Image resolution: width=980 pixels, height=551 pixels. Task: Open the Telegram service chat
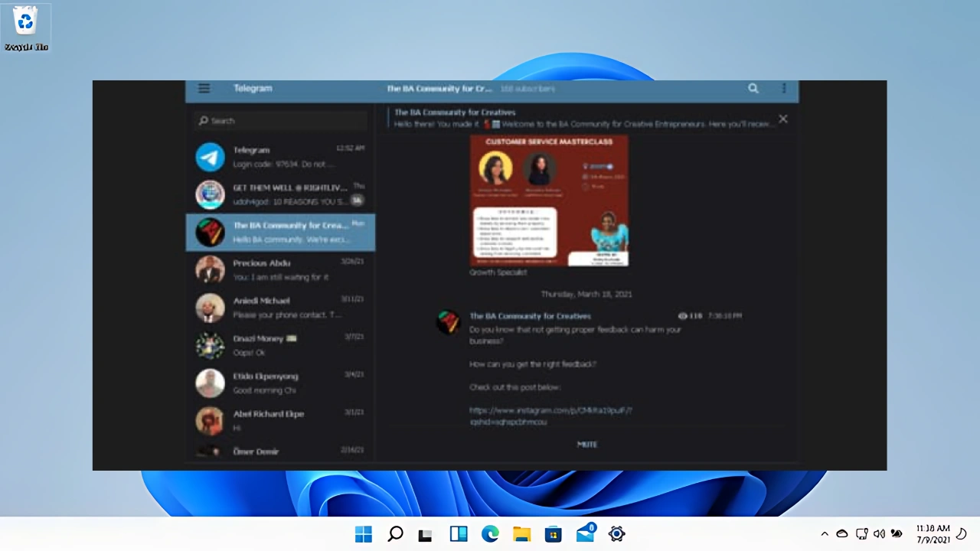[281, 157]
